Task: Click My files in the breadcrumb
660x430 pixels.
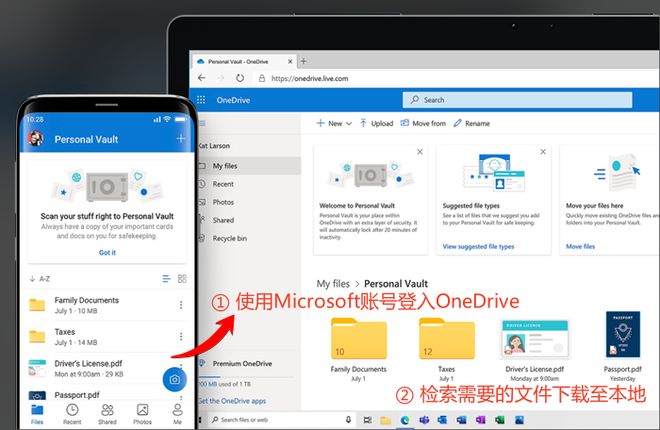Action: pos(333,284)
